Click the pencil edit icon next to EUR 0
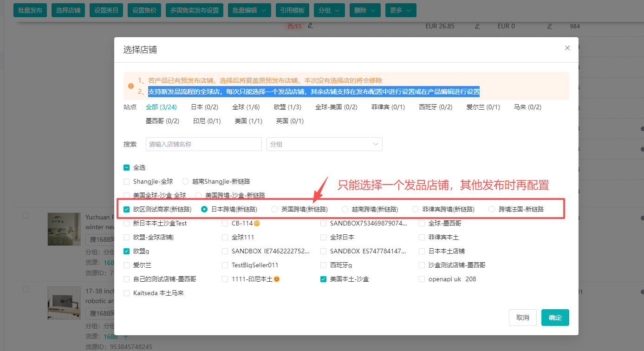This screenshot has width=644, height=351. coord(550,26)
